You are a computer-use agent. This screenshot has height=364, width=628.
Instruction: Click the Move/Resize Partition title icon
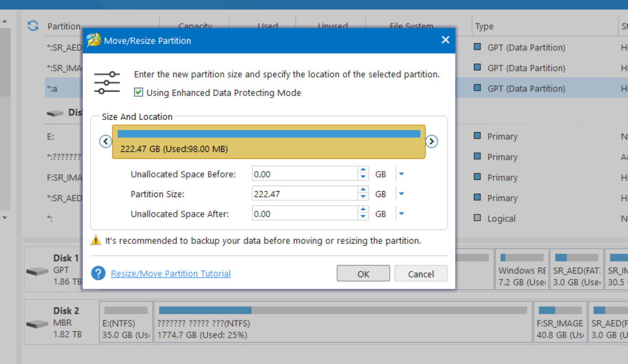click(x=93, y=40)
